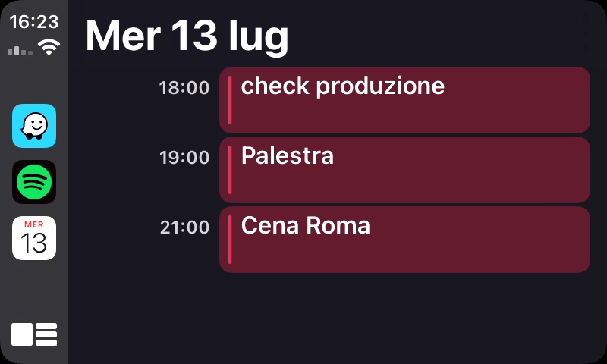Image resolution: width=607 pixels, height=364 pixels.
Task: Tap the 16:23 clock display
Action: (34, 22)
